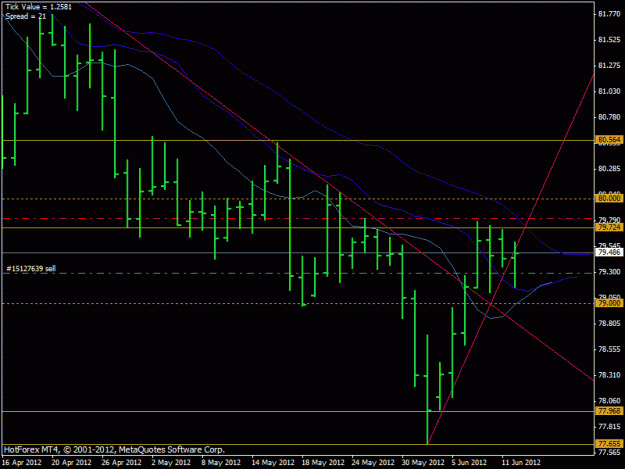The width and height of the screenshot is (625, 469).
Task: Click the 8 May 2012 date label
Action: 221,462
